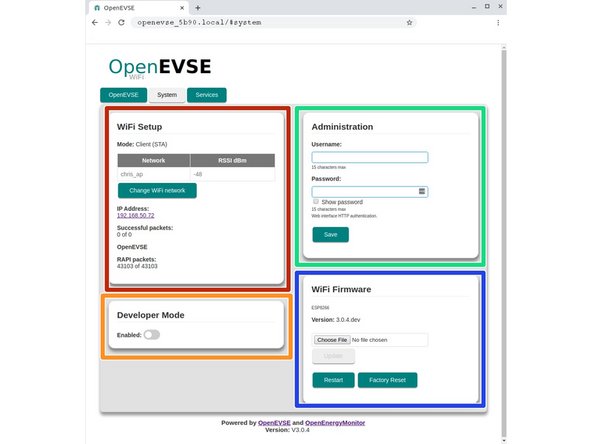Open the OpenEnergyMonitor footer link
The image size is (592, 444).
[335, 422]
